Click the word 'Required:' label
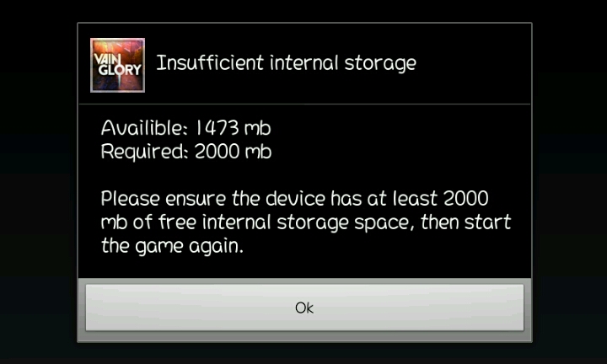607x364 pixels. click(x=144, y=152)
